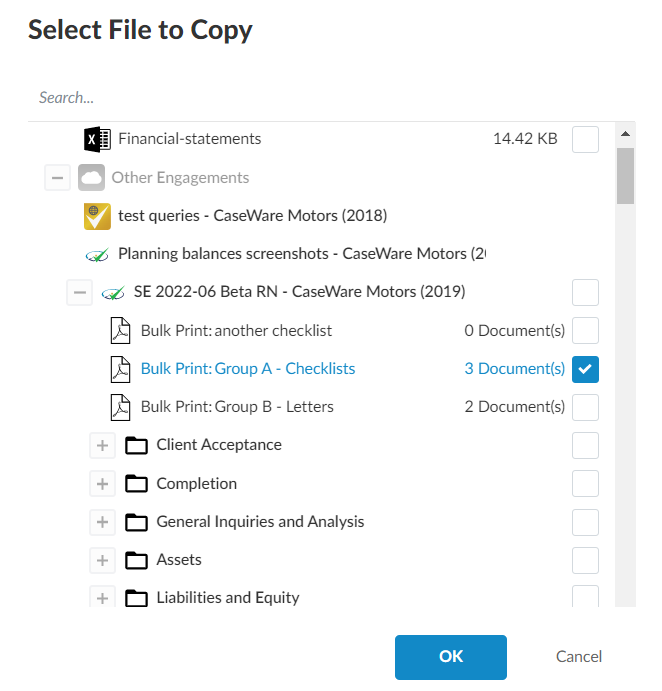The width and height of the screenshot is (662, 691).
Task: Collapse the SE 2022-06 Beta RN engagement
Action: pyautogui.click(x=79, y=293)
